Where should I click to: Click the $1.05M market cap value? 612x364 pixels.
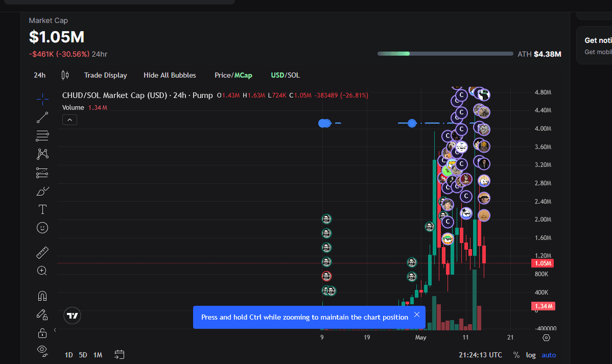click(57, 37)
